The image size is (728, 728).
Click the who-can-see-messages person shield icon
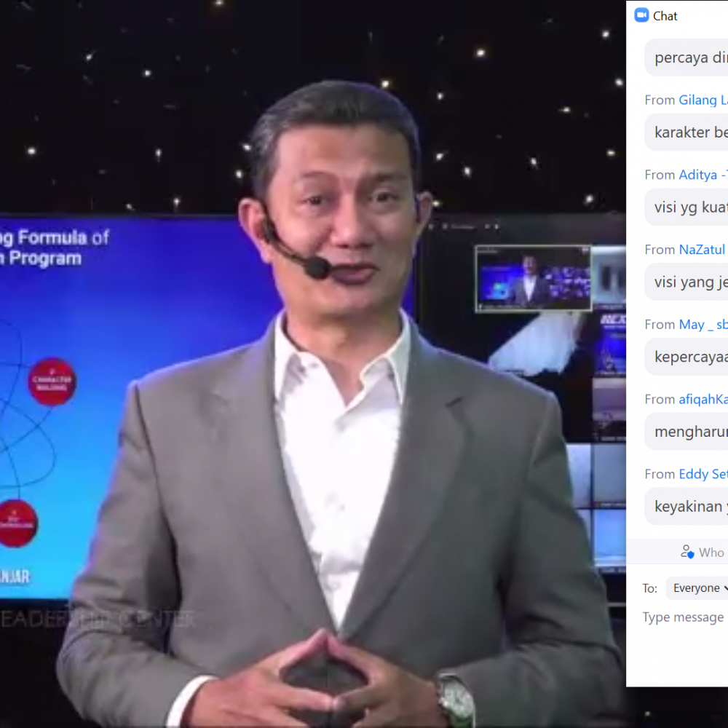coord(687,552)
